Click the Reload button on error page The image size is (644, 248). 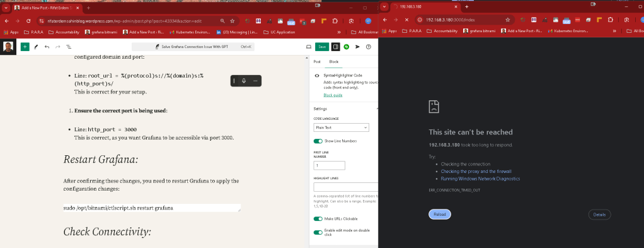439,215
